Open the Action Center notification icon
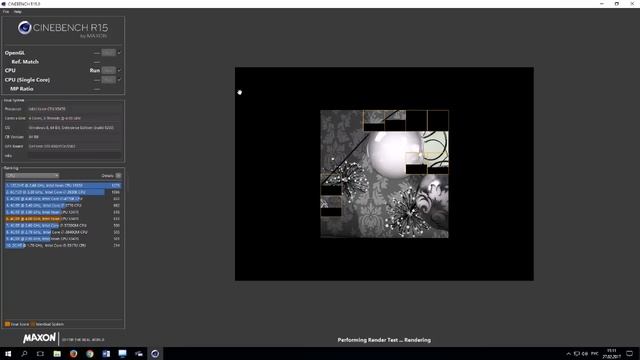The width and height of the screenshot is (640, 360). pyautogui.click(x=629, y=353)
